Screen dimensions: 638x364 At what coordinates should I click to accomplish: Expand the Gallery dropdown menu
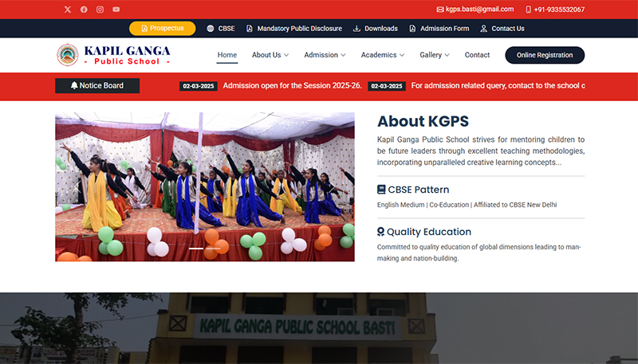[435, 55]
